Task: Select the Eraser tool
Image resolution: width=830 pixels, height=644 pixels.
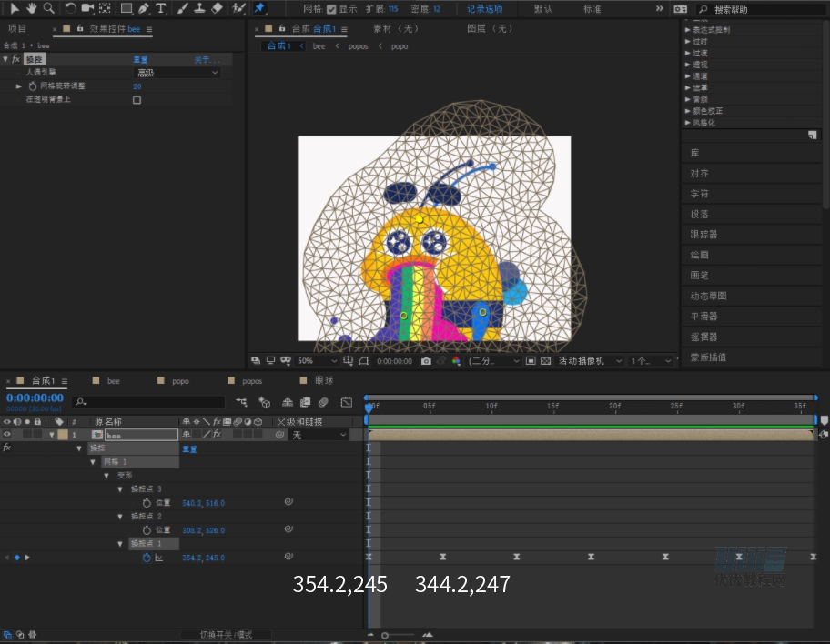Action: coord(217,8)
